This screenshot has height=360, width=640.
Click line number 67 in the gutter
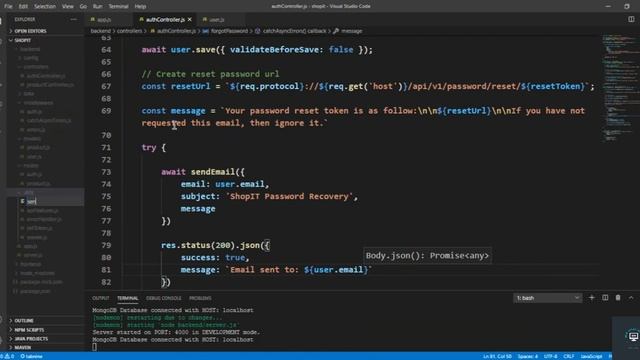[106, 87]
